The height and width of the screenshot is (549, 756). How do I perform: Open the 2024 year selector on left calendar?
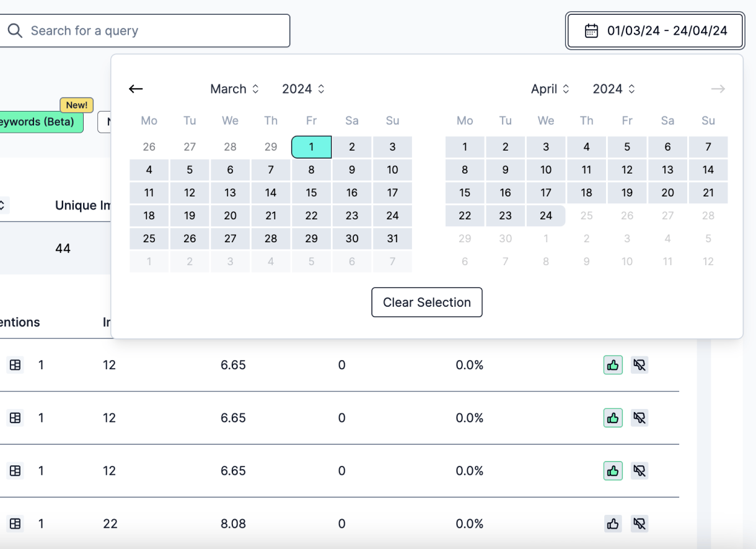pos(303,89)
